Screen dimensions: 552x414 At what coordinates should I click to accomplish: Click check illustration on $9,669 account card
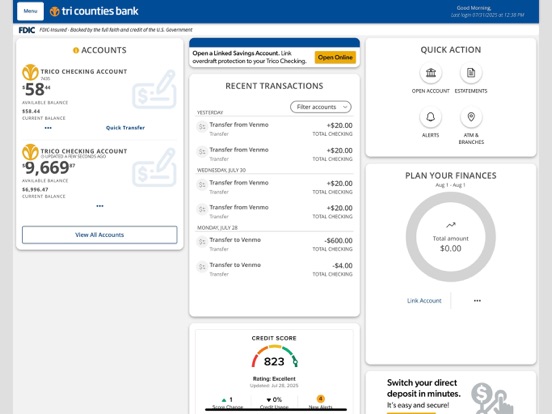pos(154,167)
